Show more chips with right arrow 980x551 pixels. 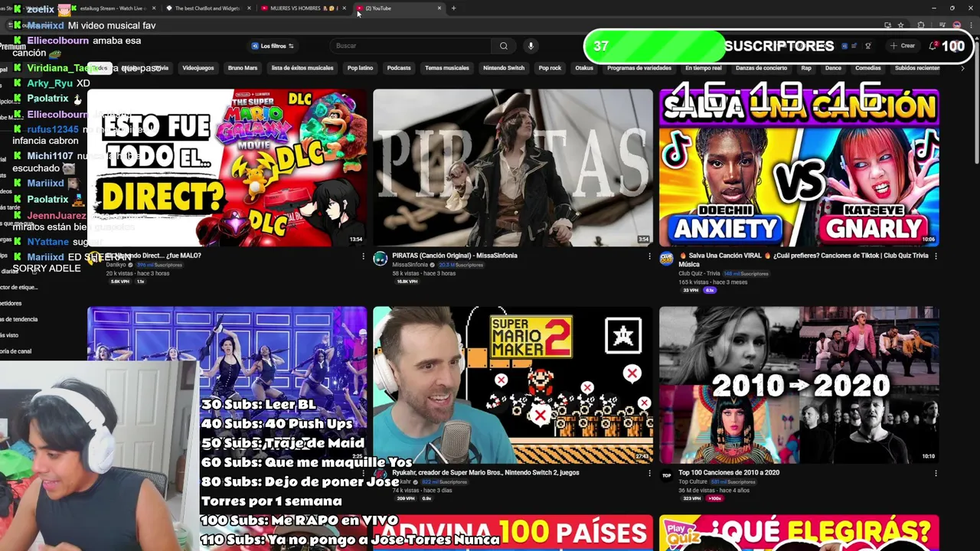(x=963, y=68)
